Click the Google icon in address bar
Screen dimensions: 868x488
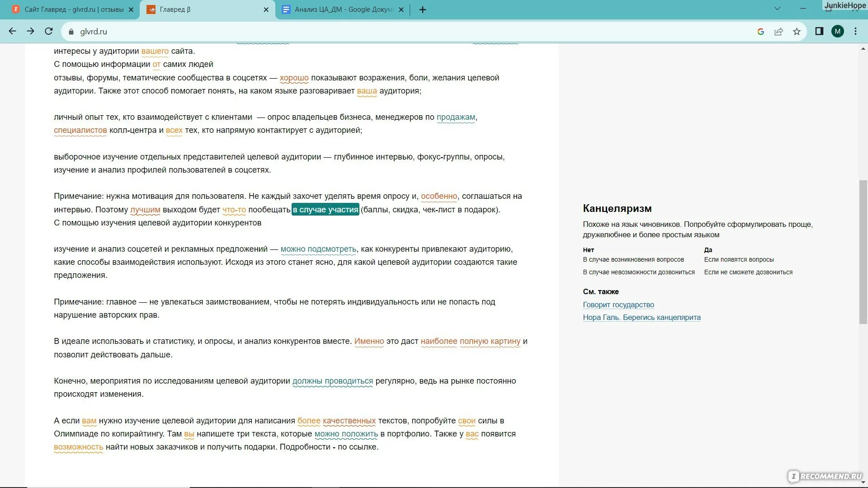(760, 31)
